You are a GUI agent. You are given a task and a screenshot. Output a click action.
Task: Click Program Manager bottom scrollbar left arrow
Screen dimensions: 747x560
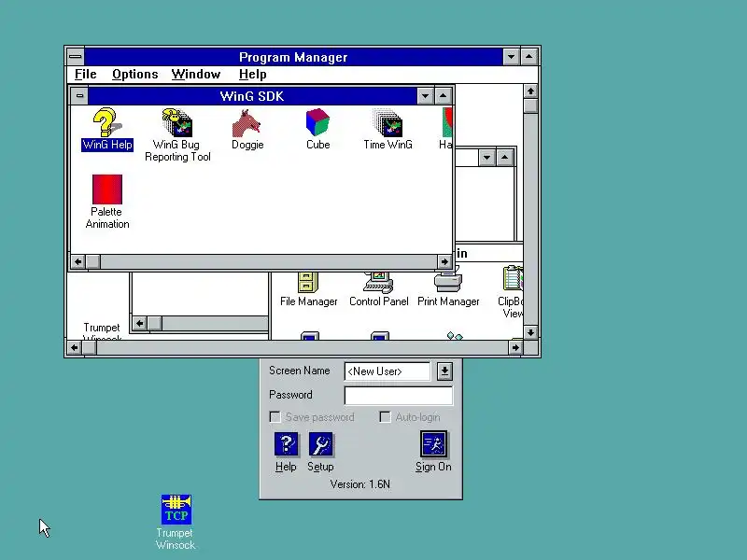pos(75,347)
